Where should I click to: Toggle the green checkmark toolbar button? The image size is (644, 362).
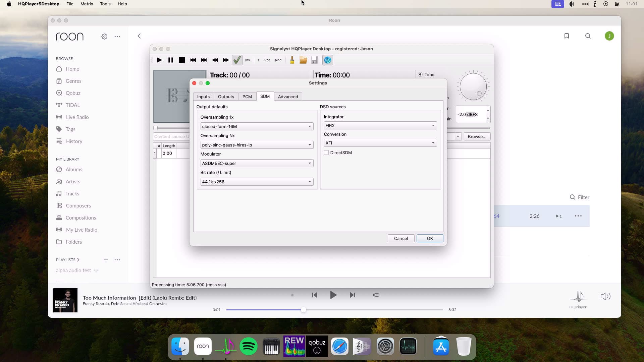point(237,60)
